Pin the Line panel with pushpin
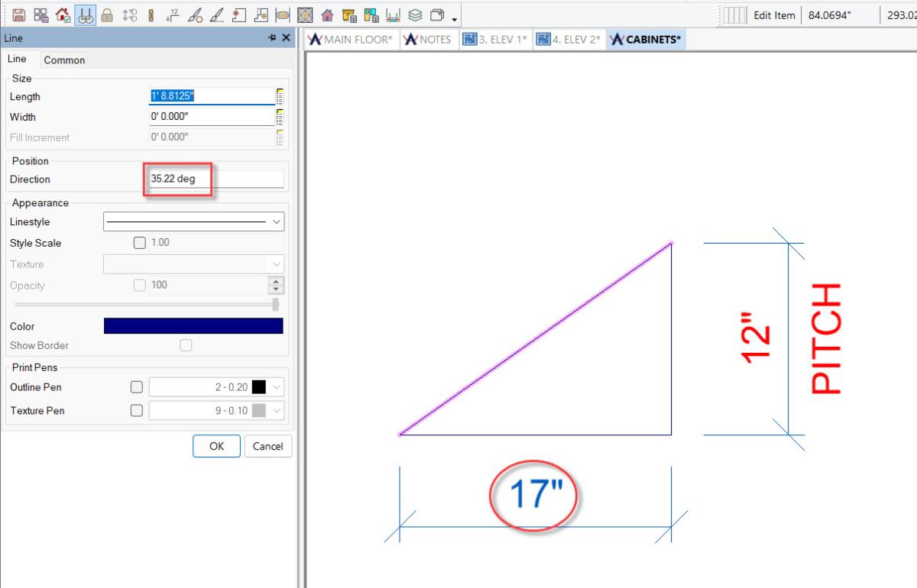The height and width of the screenshot is (588, 917). [x=272, y=38]
